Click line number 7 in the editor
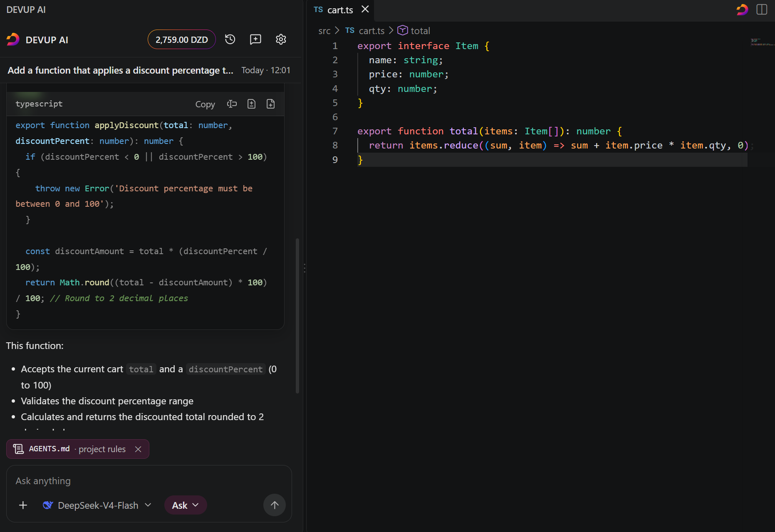This screenshot has width=775, height=532. tap(335, 131)
